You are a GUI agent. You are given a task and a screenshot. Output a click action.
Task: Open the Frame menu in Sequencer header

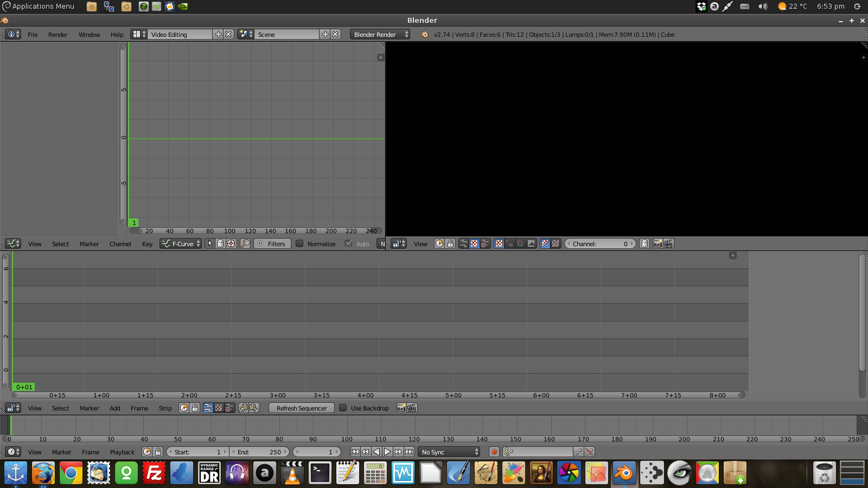click(x=139, y=408)
